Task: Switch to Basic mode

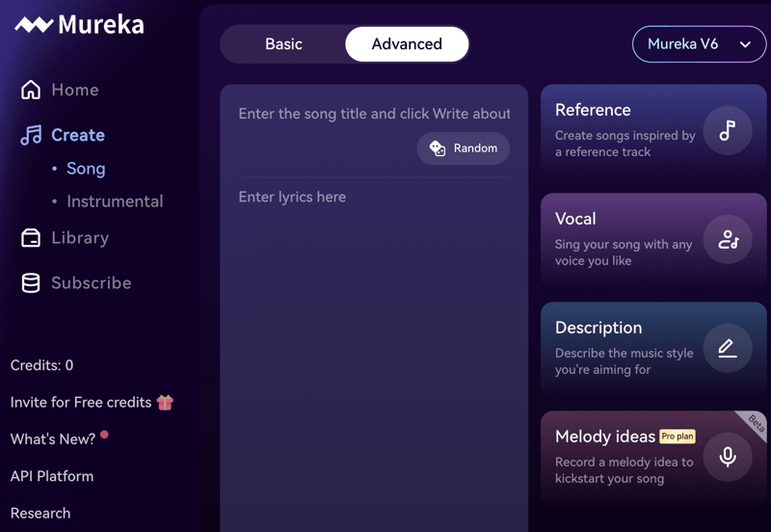Action: coord(283,44)
